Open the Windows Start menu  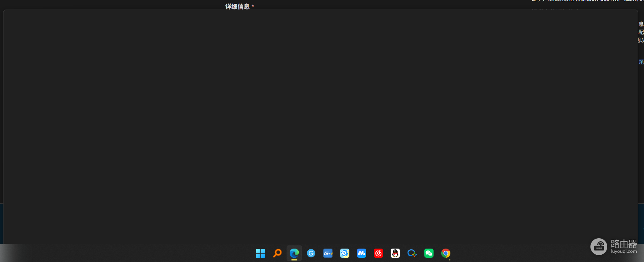tap(260, 253)
